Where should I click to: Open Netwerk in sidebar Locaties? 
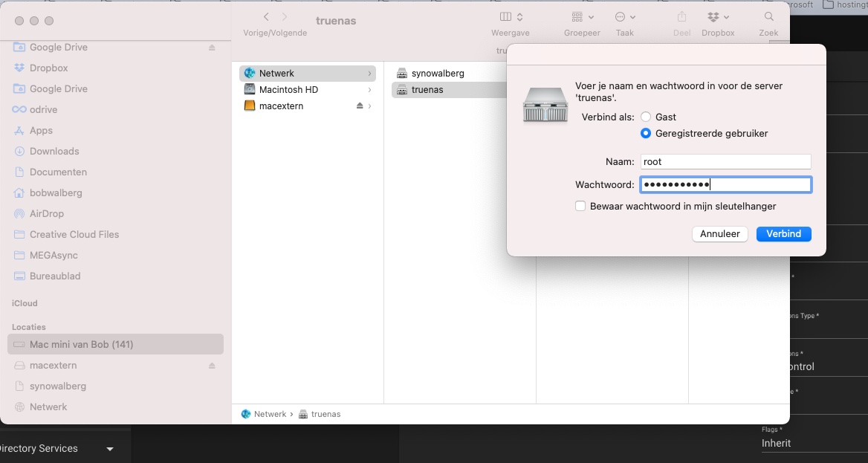tap(48, 407)
